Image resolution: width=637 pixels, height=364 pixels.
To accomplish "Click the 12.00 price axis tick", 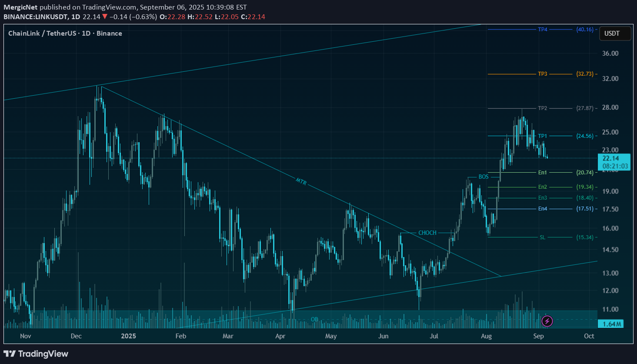I will point(610,291).
